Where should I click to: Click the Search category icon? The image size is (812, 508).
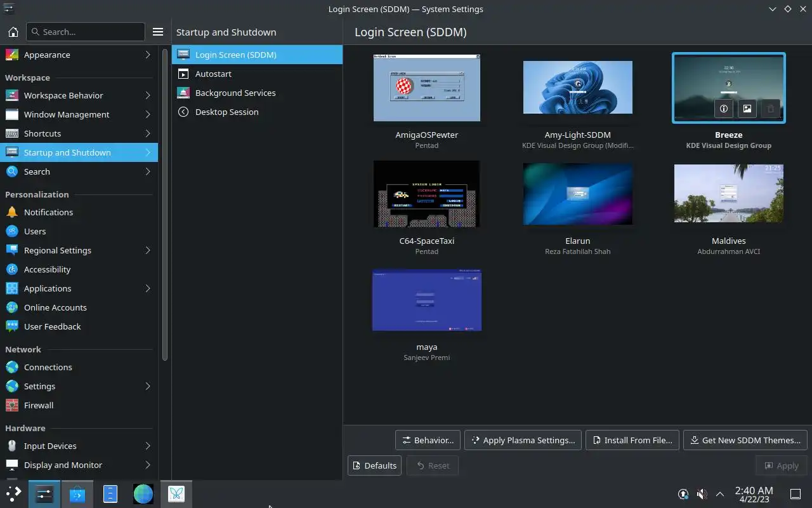tap(11, 171)
